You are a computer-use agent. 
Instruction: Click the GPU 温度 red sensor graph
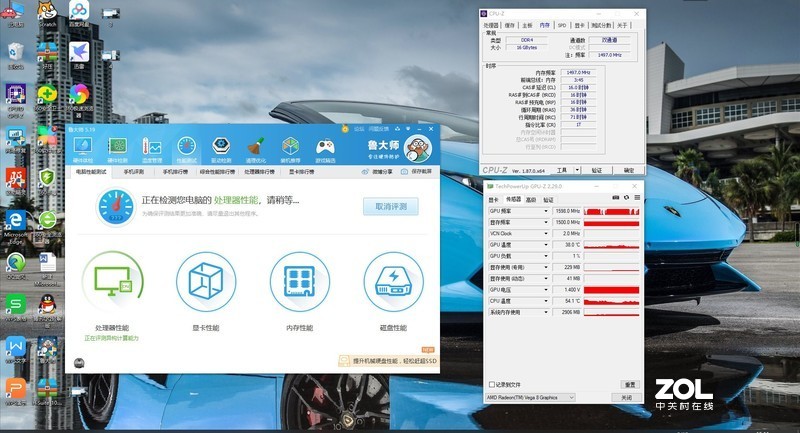[611, 245]
